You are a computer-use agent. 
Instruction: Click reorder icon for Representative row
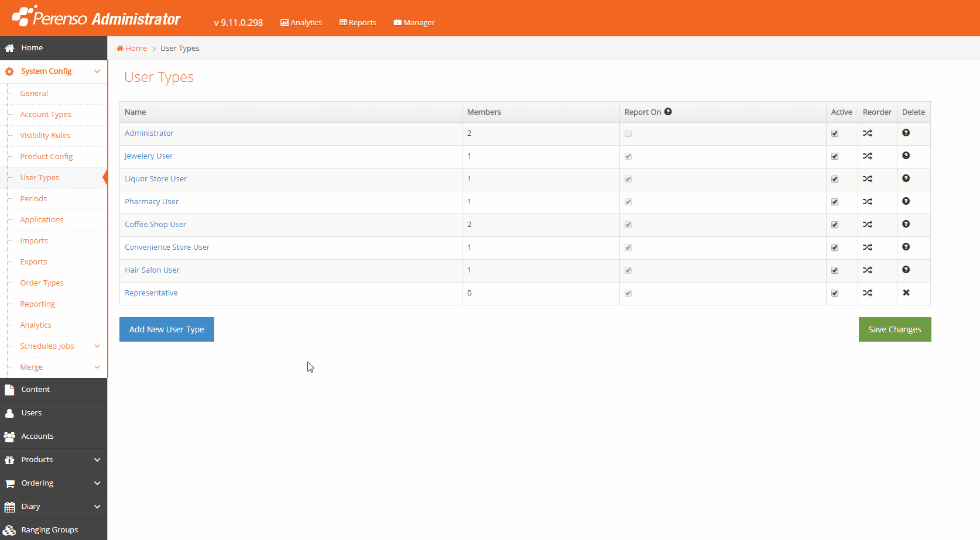point(868,293)
